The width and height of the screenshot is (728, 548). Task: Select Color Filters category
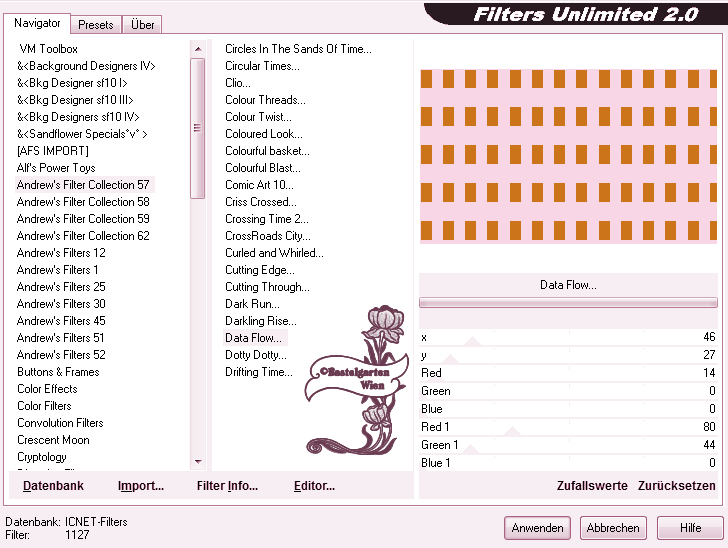pyautogui.click(x=44, y=406)
